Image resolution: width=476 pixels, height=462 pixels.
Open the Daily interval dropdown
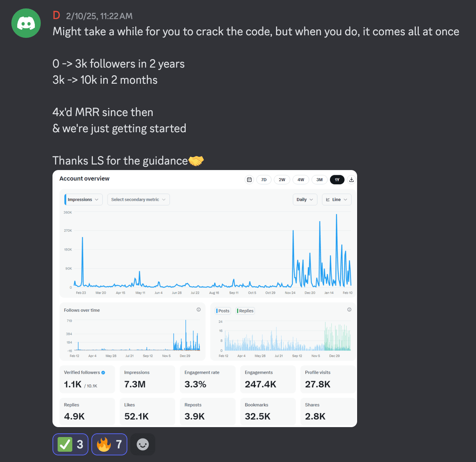[305, 199]
